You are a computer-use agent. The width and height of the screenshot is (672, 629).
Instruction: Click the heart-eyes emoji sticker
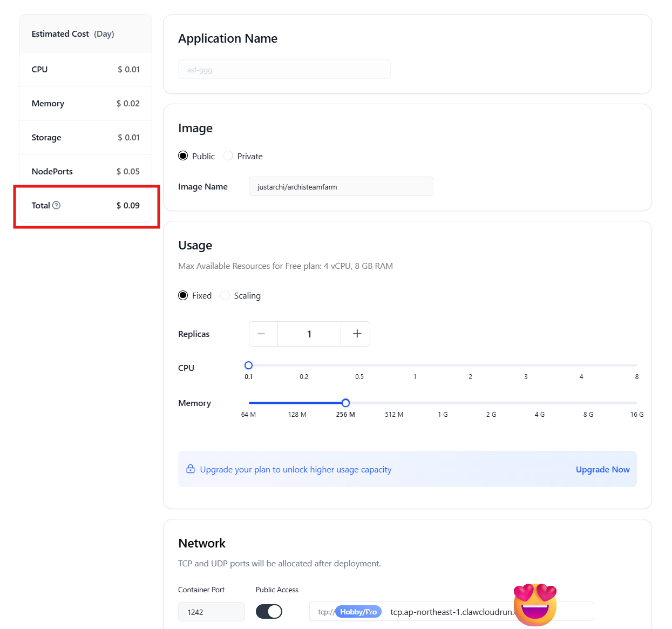535,604
